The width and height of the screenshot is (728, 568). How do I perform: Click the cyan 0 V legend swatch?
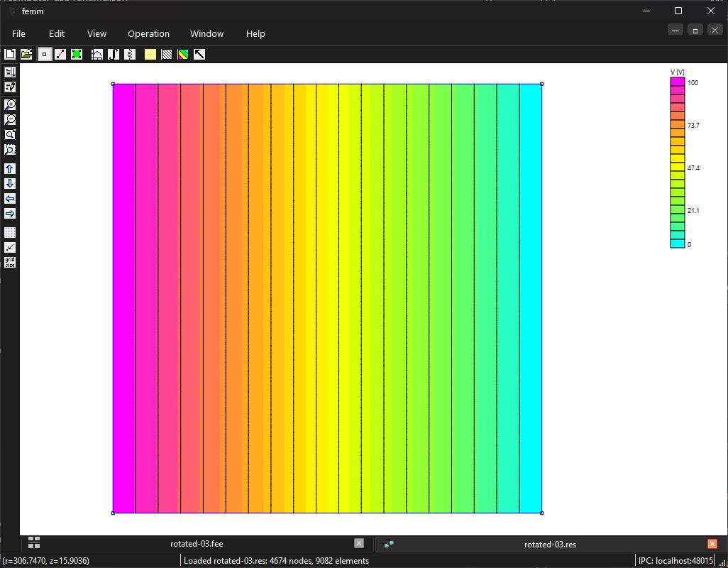pyautogui.click(x=678, y=244)
